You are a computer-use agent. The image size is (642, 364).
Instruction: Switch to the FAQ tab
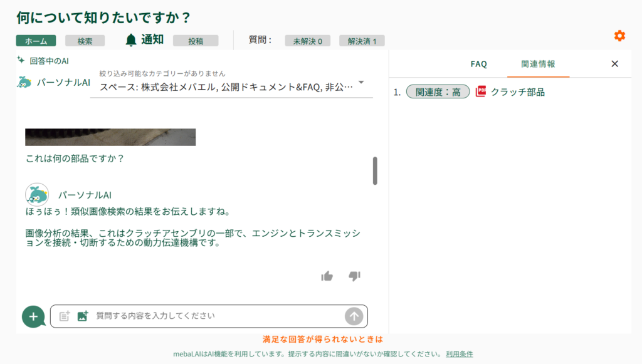[x=478, y=64]
